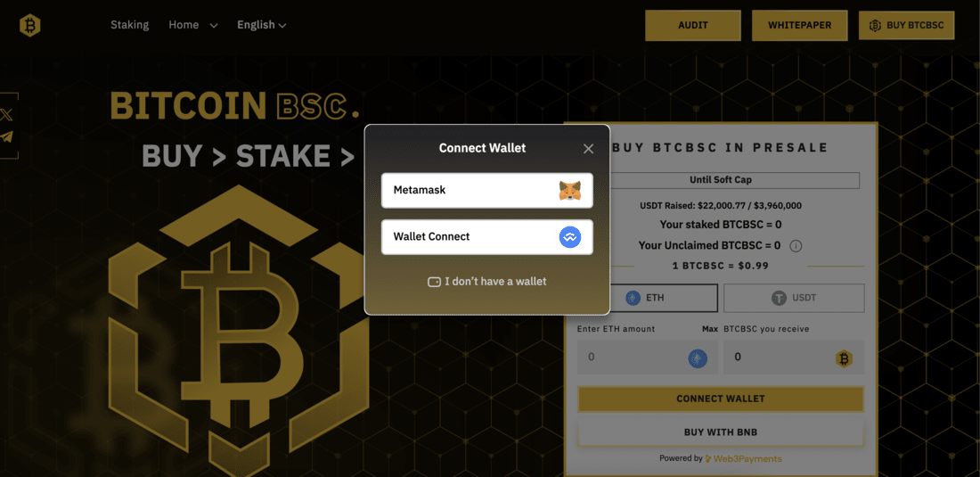Choose Metamask wallet option
The height and width of the screenshot is (477, 980).
(486, 190)
